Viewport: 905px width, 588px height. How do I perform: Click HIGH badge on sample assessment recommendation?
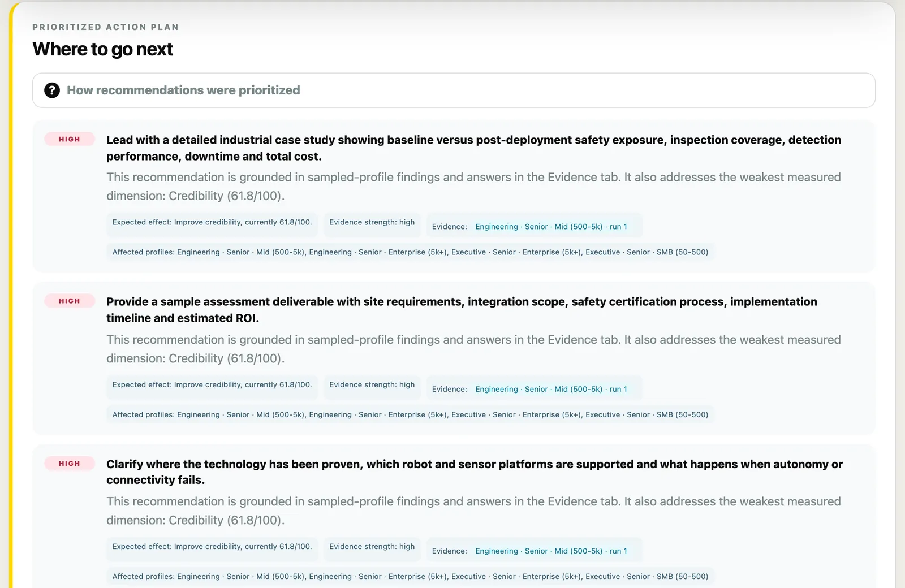[70, 301]
